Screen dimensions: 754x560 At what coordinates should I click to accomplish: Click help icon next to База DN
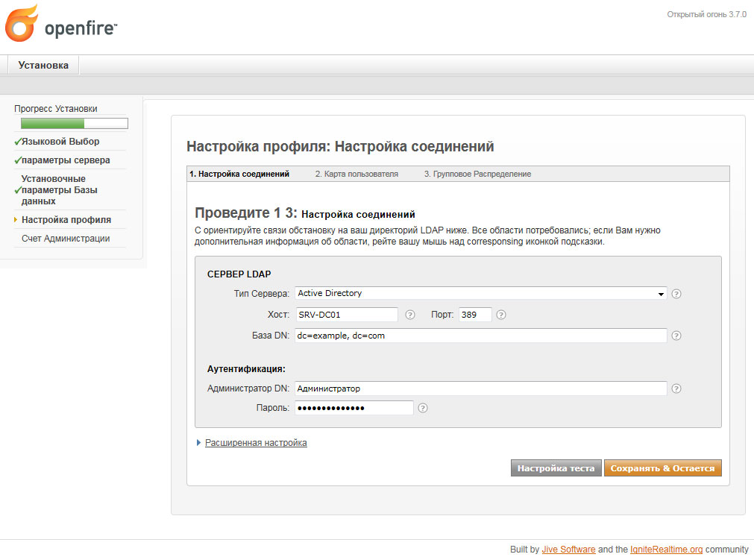coord(676,336)
